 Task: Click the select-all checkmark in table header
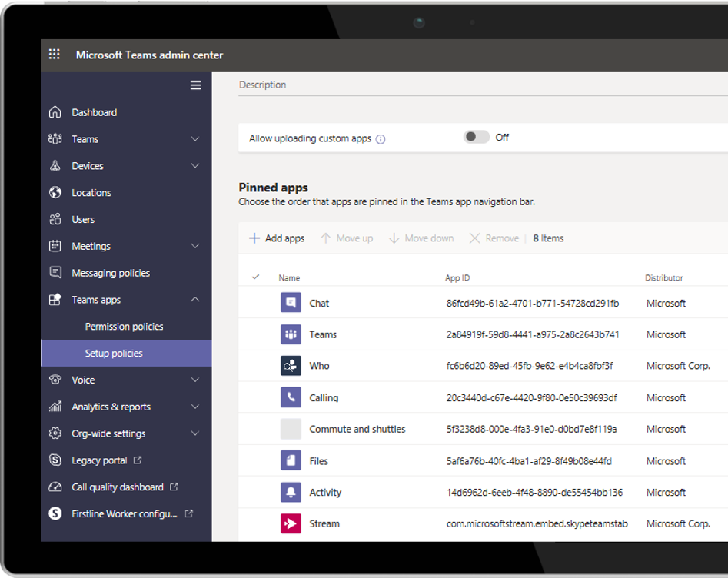tap(255, 277)
